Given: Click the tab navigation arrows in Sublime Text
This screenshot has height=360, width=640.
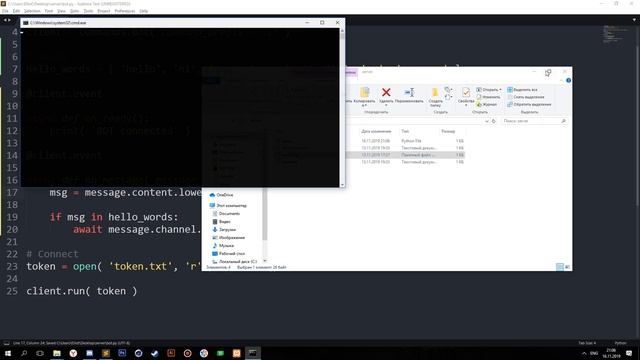Looking at the screenshot, I should coord(7,20).
